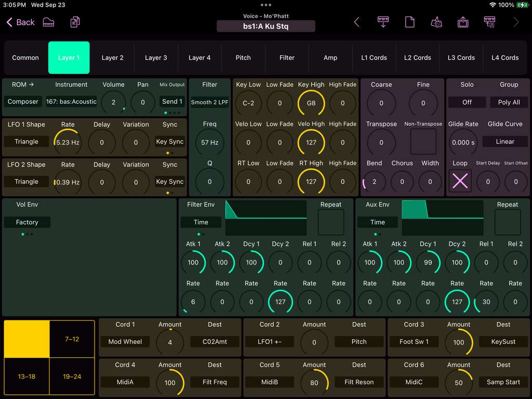This screenshot has width=532, height=399.
Task: Open Filter Env Time mode selector
Action: (x=201, y=222)
